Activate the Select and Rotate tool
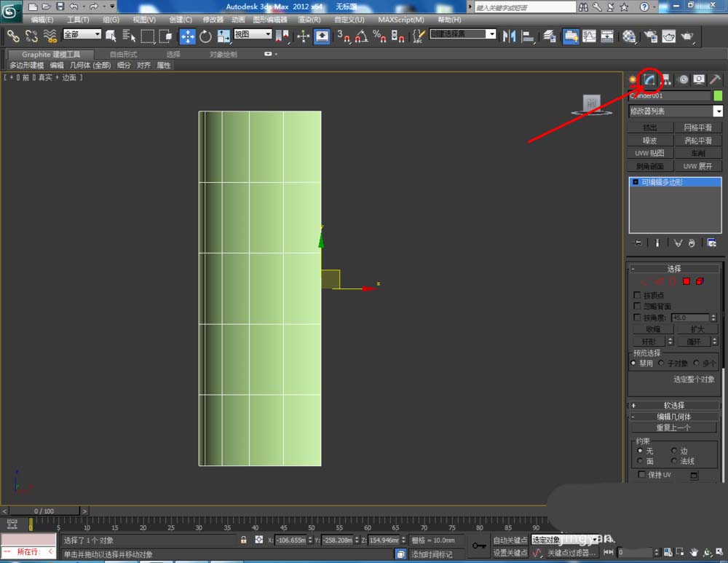 coord(205,36)
